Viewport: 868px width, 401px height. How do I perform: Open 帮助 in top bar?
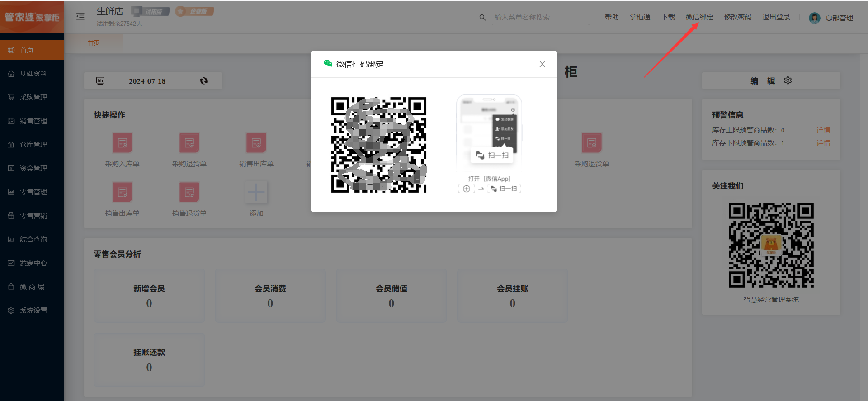pyautogui.click(x=612, y=17)
